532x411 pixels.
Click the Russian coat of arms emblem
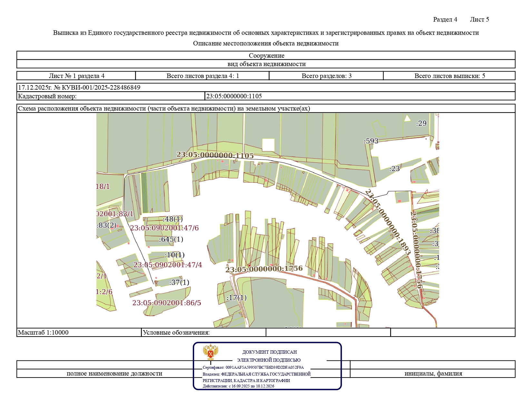(x=211, y=352)
